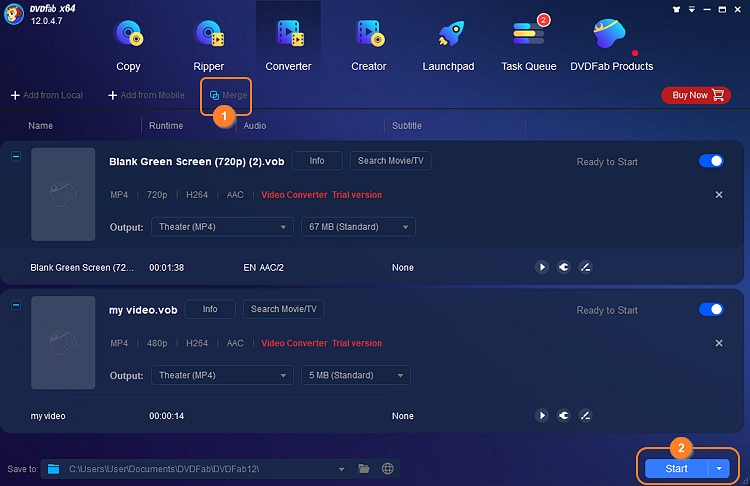Open 67 MB (Standard) quality dropdown
Image resolution: width=750 pixels, height=486 pixels.
(x=358, y=227)
